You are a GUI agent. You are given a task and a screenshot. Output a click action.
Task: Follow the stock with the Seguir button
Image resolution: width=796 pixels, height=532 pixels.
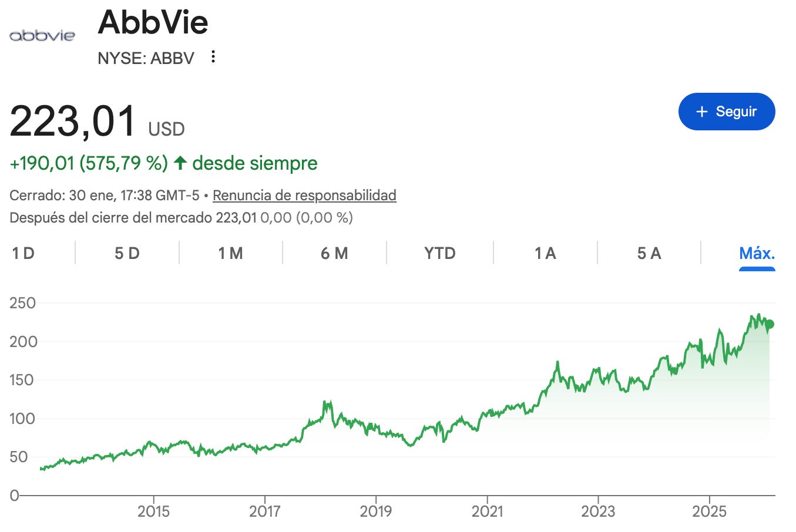pos(727,112)
